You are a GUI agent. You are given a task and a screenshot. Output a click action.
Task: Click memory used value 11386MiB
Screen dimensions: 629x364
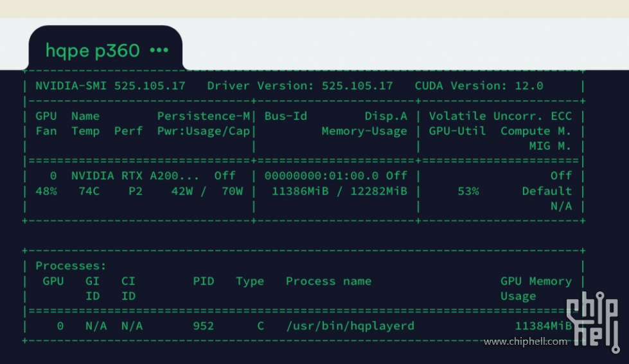[300, 191]
